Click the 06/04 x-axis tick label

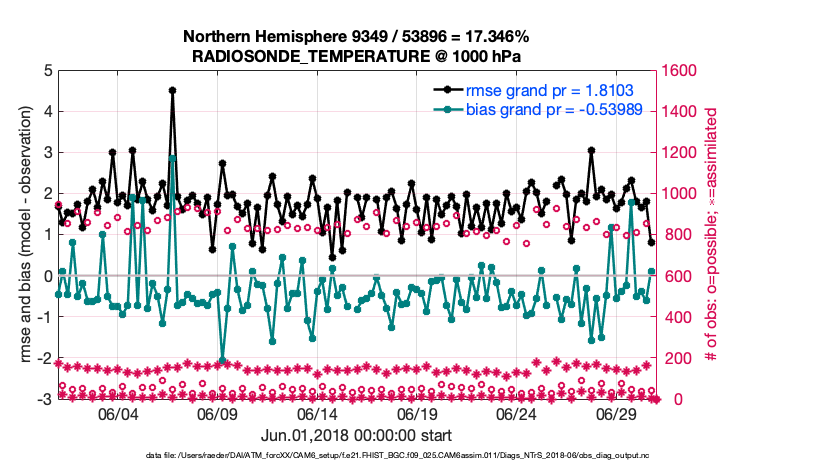point(118,414)
